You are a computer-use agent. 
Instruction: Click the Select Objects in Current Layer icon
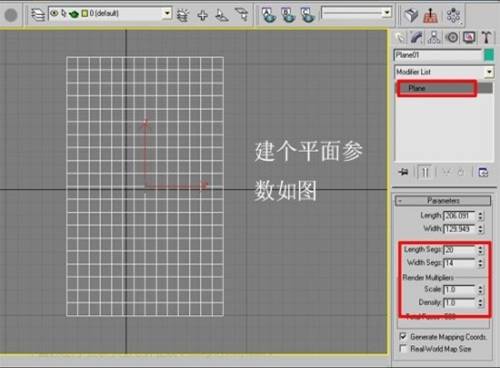[x=222, y=15]
